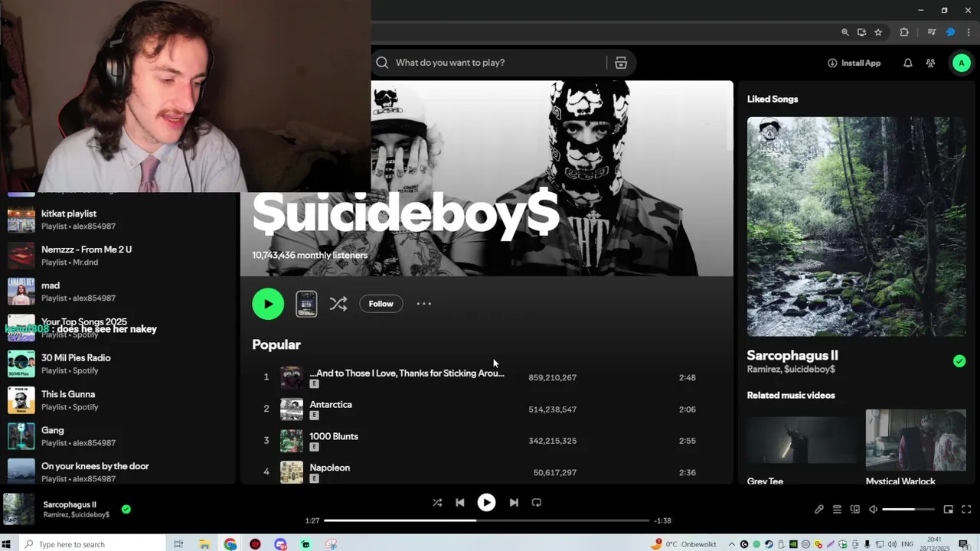Play the $uicideboy$ artist page

(268, 304)
